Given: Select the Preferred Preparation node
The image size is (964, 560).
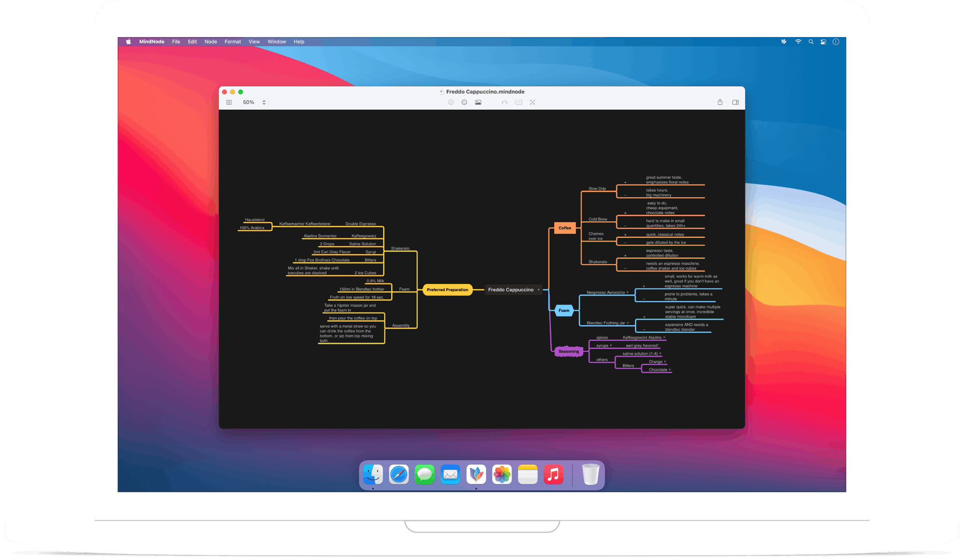Looking at the screenshot, I should coord(447,290).
